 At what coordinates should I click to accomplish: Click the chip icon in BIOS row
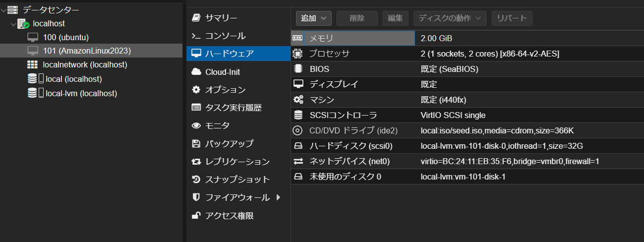tap(298, 69)
